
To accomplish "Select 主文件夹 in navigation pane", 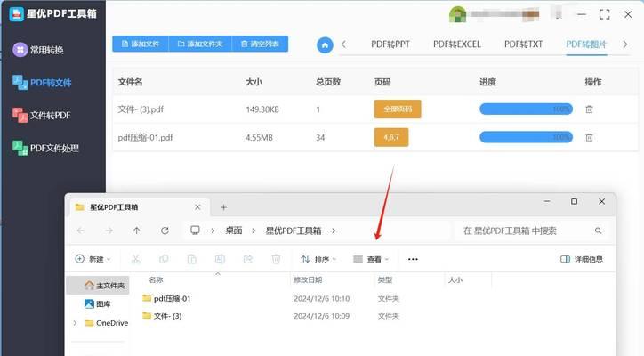I will tap(99, 286).
